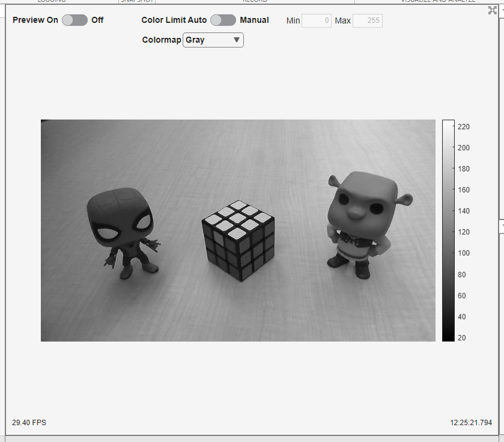Open the Logging section tab
The height and width of the screenshot is (442, 504).
click(51, 1)
